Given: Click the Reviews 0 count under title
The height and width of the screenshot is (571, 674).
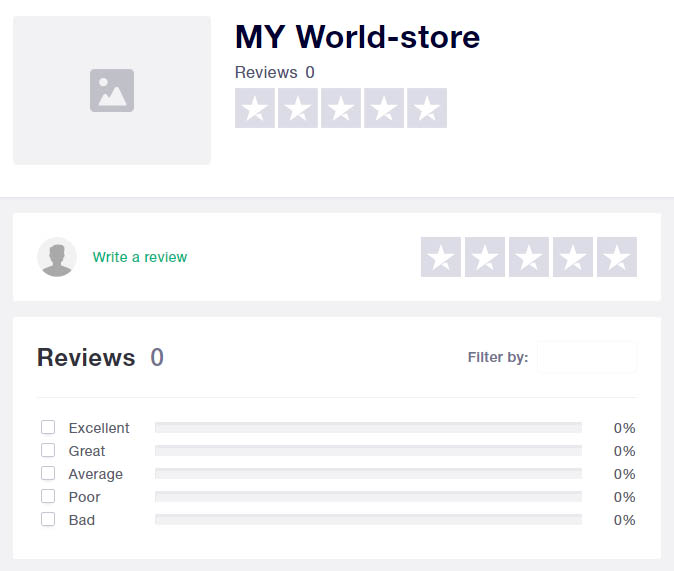Looking at the screenshot, I should pyautogui.click(x=275, y=72).
